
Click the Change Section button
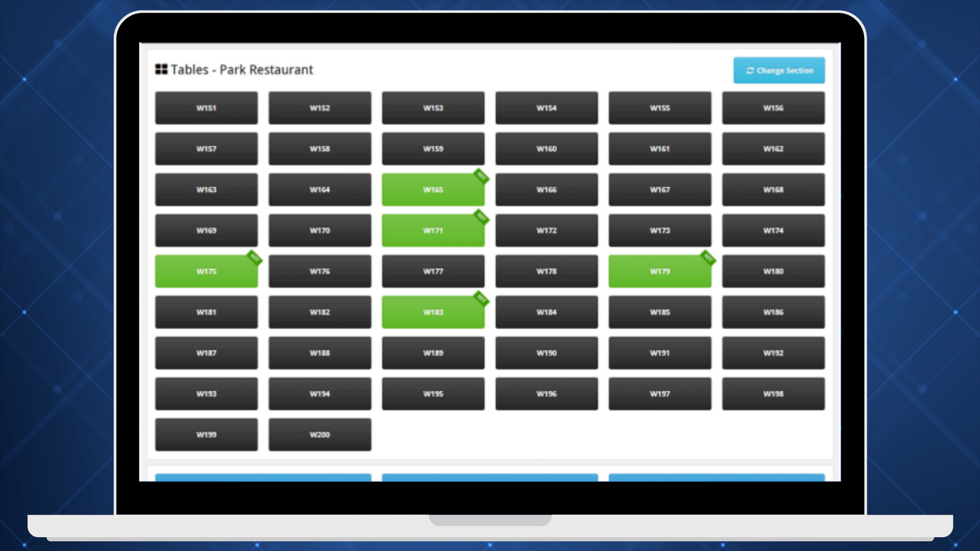(779, 70)
